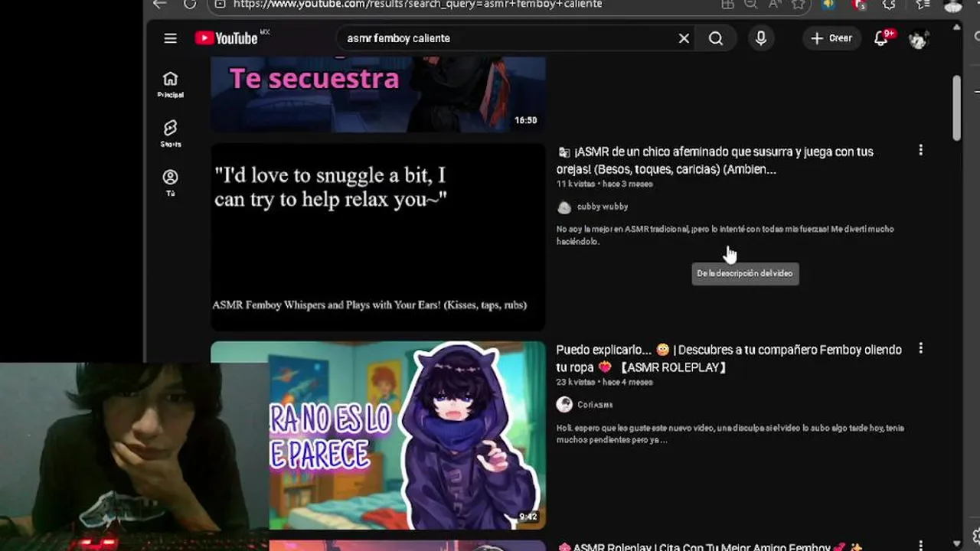This screenshot has width=980, height=551.
Task: Start voice search with the microphone
Action: (761, 38)
